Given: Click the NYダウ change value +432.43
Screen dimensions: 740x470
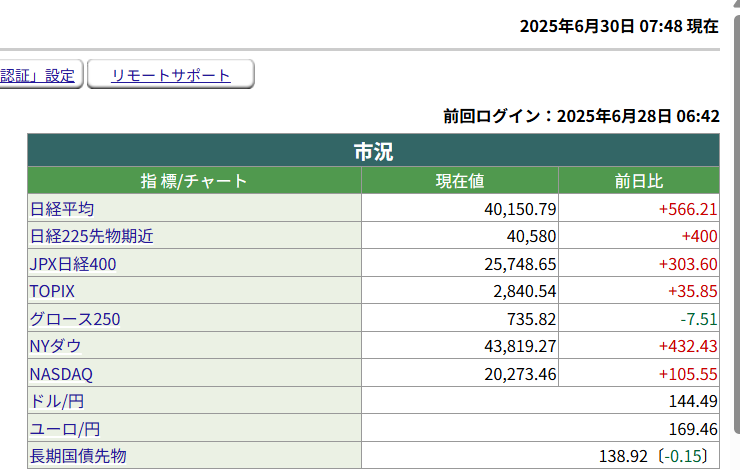Looking at the screenshot, I should pos(688,346).
